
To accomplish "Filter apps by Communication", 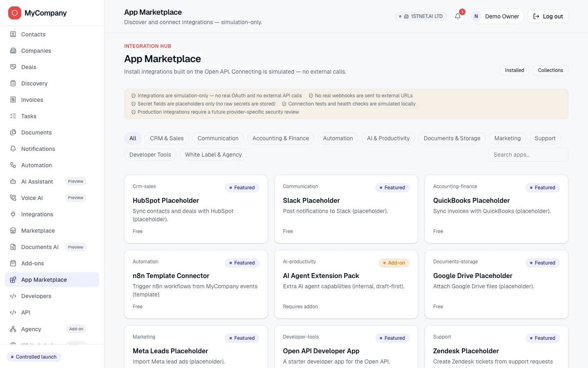I will point(218,138).
